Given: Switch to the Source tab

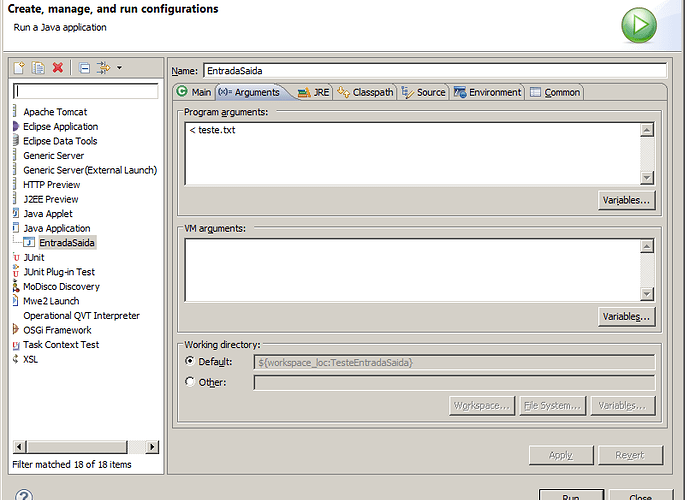Looking at the screenshot, I should (x=423, y=92).
